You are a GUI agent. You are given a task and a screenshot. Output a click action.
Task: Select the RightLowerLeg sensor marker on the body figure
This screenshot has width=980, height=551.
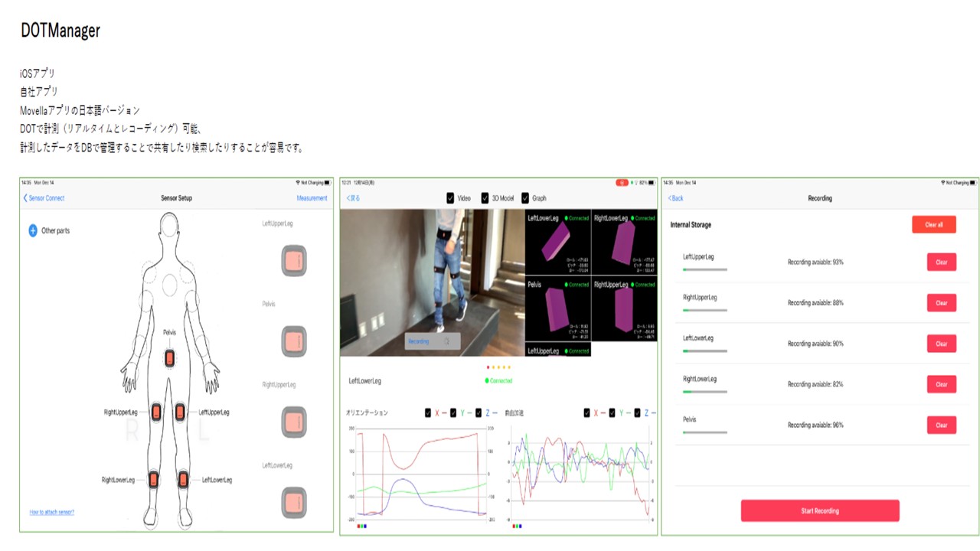(x=153, y=480)
